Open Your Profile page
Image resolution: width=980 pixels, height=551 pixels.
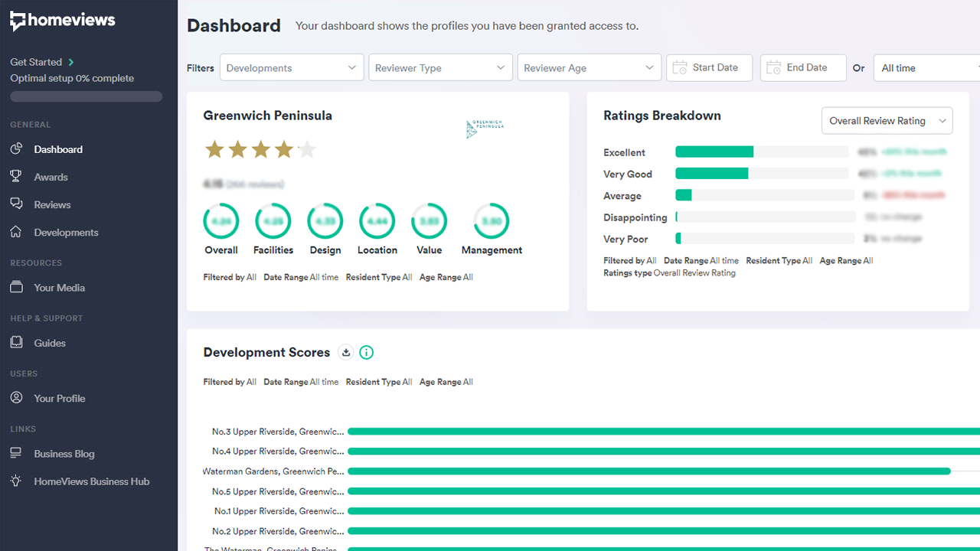click(59, 398)
